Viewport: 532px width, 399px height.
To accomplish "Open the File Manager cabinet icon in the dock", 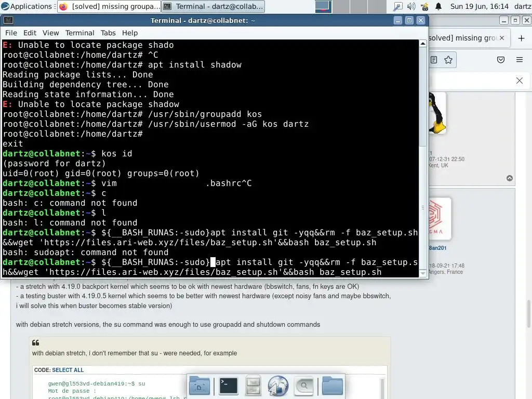I will pyautogui.click(x=253, y=386).
